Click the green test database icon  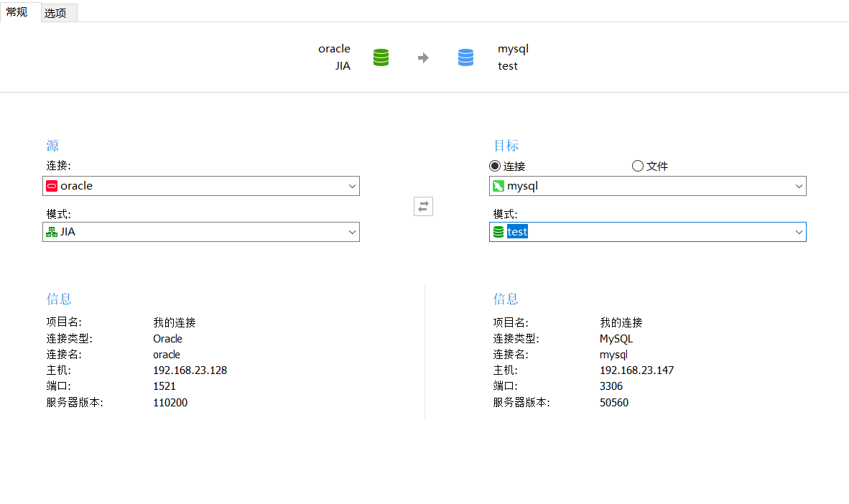coord(498,232)
